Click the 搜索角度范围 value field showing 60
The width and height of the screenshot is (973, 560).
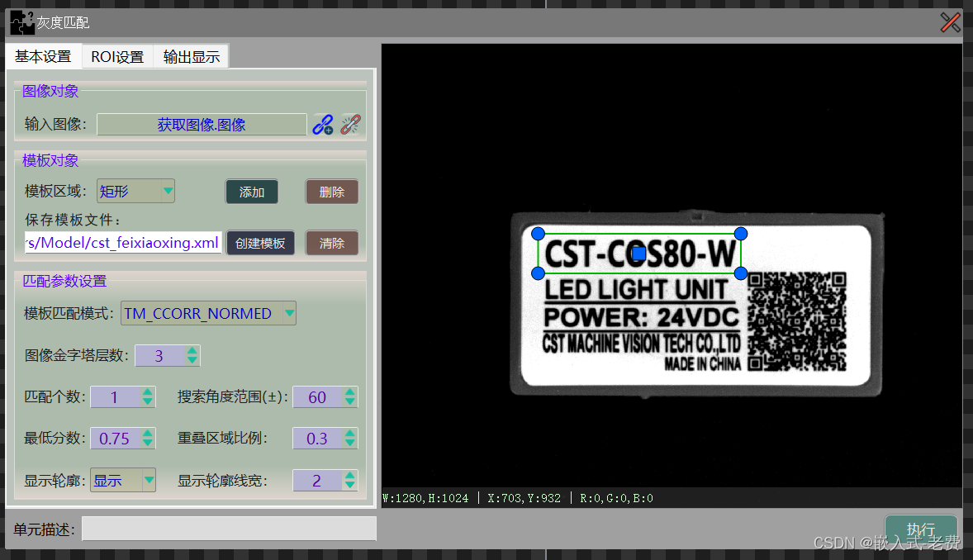coord(318,397)
